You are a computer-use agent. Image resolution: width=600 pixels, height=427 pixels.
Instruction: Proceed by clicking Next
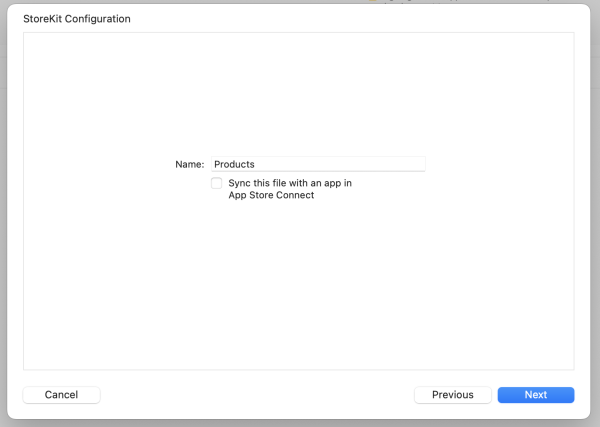tap(536, 395)
